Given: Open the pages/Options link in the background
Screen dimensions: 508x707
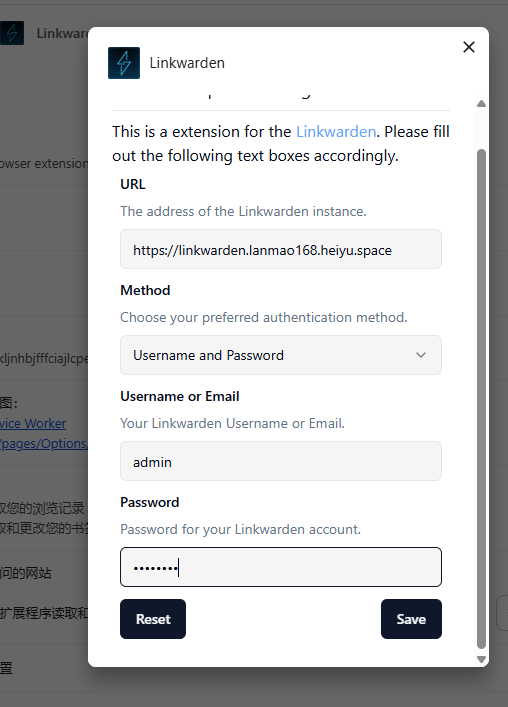Looking at the screenshot, I should 44,444.
